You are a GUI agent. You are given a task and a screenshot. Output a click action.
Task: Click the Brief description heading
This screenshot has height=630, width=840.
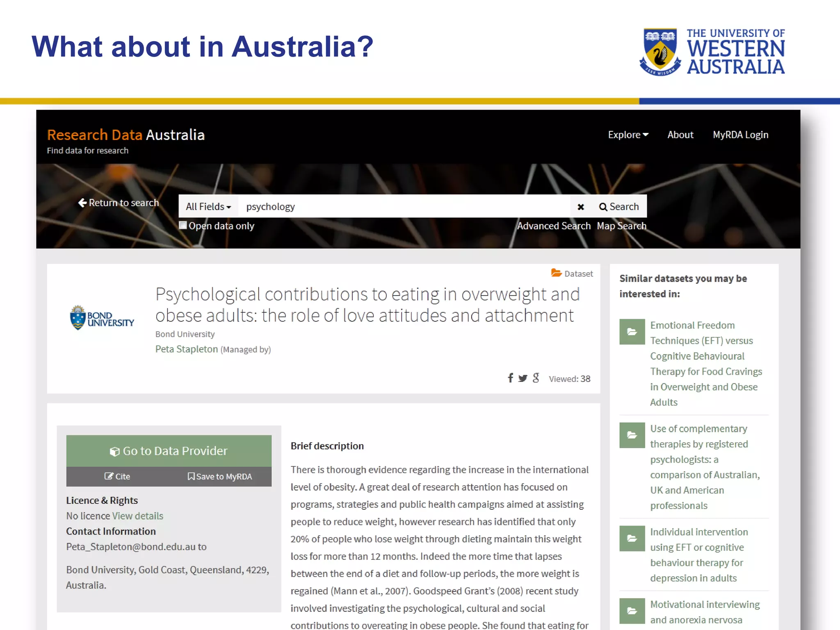(x=327, y=446)
